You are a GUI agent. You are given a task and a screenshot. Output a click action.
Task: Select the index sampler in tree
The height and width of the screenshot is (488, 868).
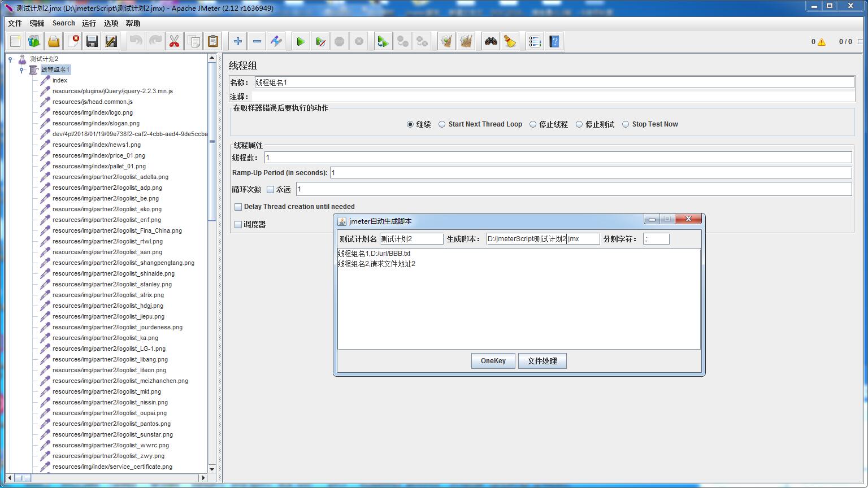(60, 80)
